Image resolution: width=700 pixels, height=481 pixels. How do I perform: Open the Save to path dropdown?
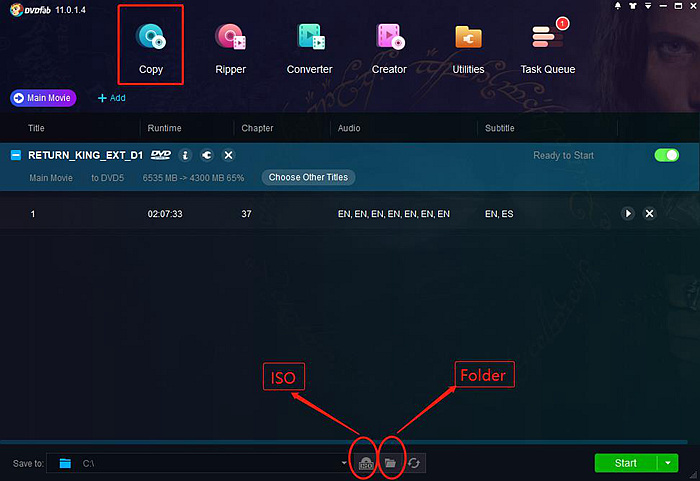344,463
